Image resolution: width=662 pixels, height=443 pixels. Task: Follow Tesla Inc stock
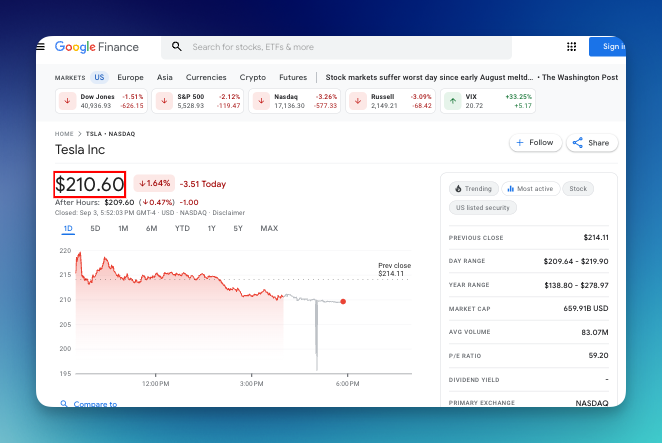point(535,143)
